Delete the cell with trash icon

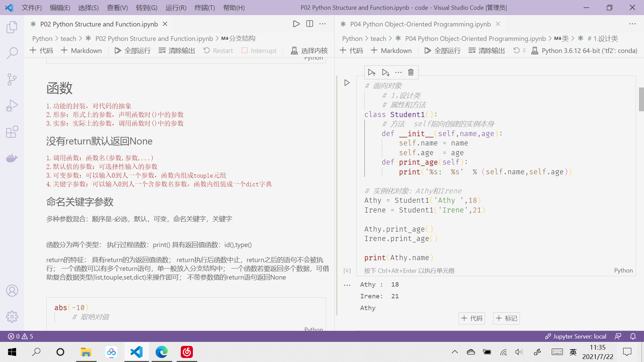point(411,72)
